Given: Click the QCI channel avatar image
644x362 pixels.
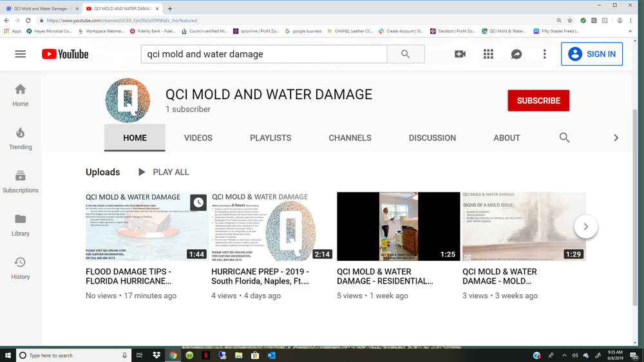Looking at the screenshot, I should pyautogui.click(x=128, y=100).
